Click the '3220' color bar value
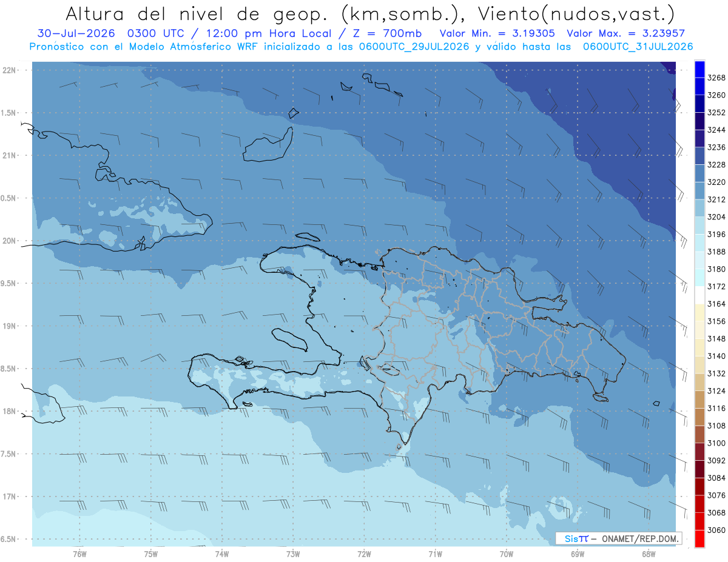The height and width of the screenshot is (562, 728). click(716, 182)
